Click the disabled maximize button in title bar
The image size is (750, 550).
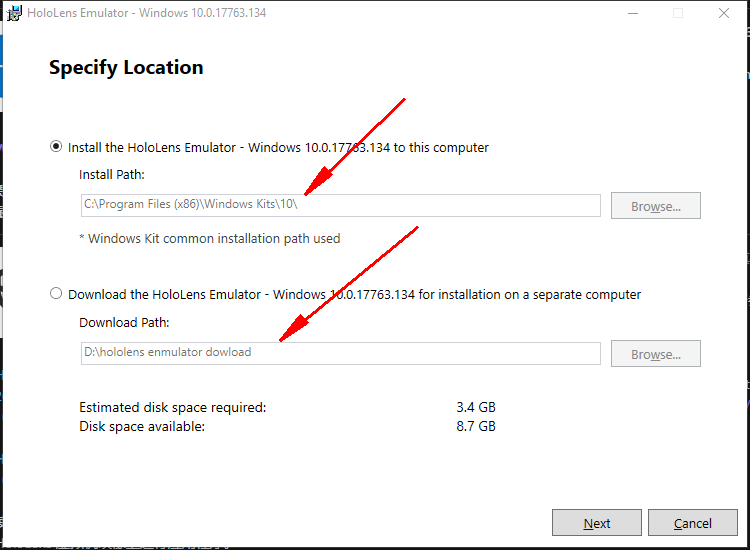[678, 13]
